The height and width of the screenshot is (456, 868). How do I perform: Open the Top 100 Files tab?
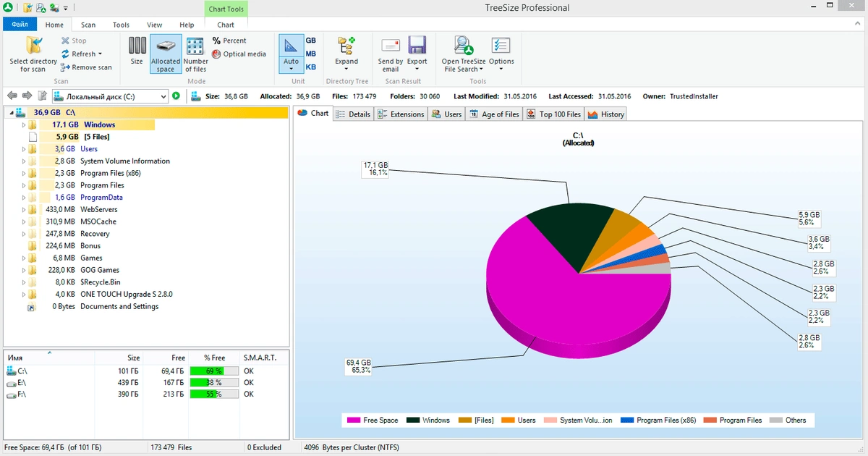[553, 114]
